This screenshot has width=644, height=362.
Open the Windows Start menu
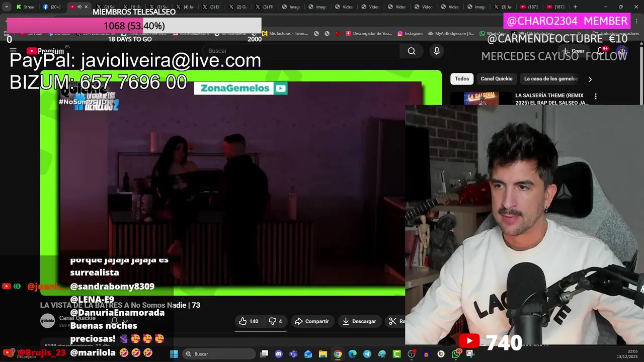coord(174,354)
